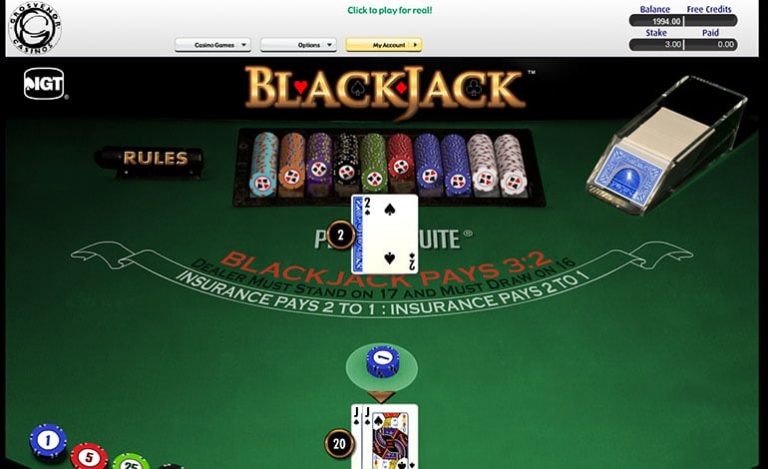Open the Casino Games dropdown
The width and height of the screenshot is (768, 469).
tap(213, 45)
